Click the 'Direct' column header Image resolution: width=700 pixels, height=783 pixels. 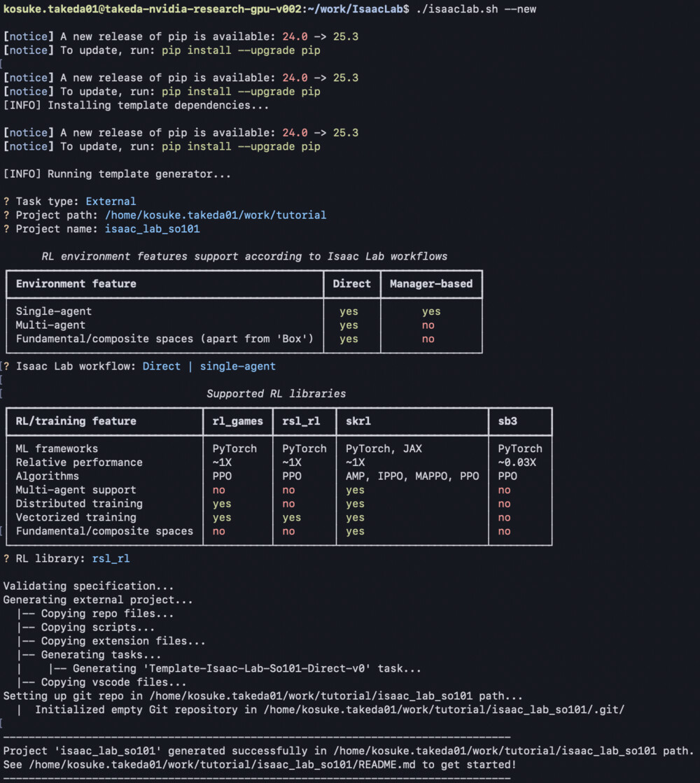[x=351, y=283]
